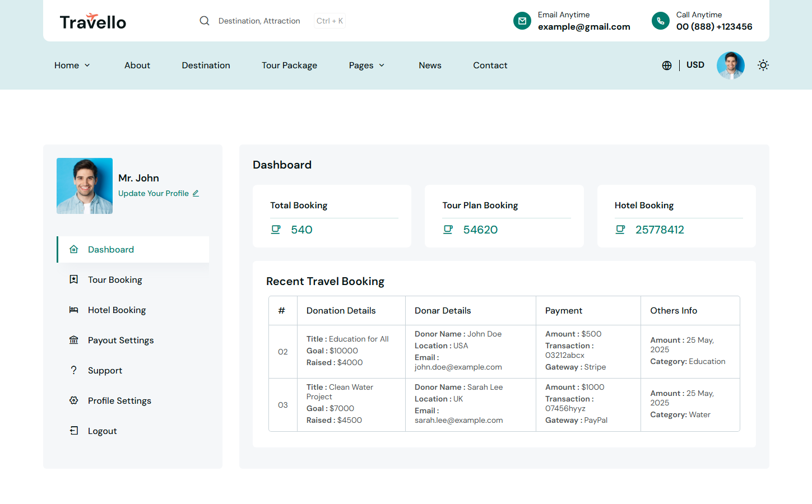Click the Profile Settings gear icon
The width and height of the screenshot is (812, 504).
73,400
